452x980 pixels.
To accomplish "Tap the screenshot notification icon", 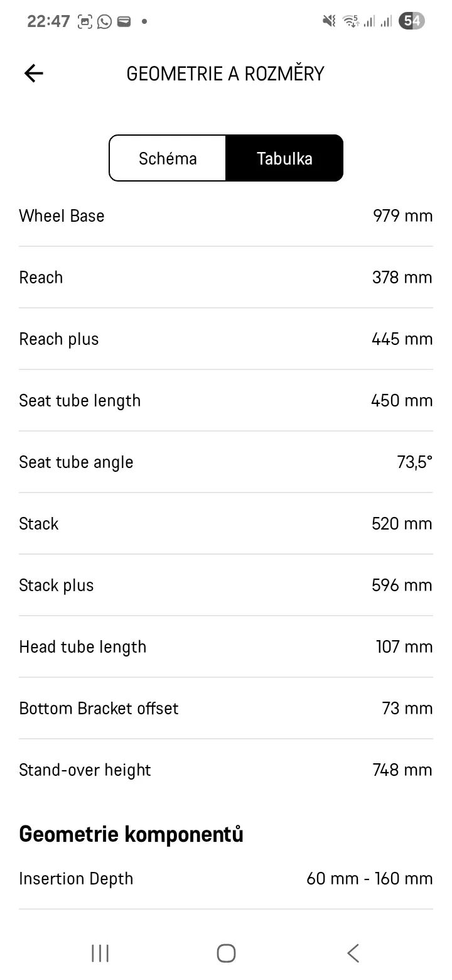I will point(85,21).
